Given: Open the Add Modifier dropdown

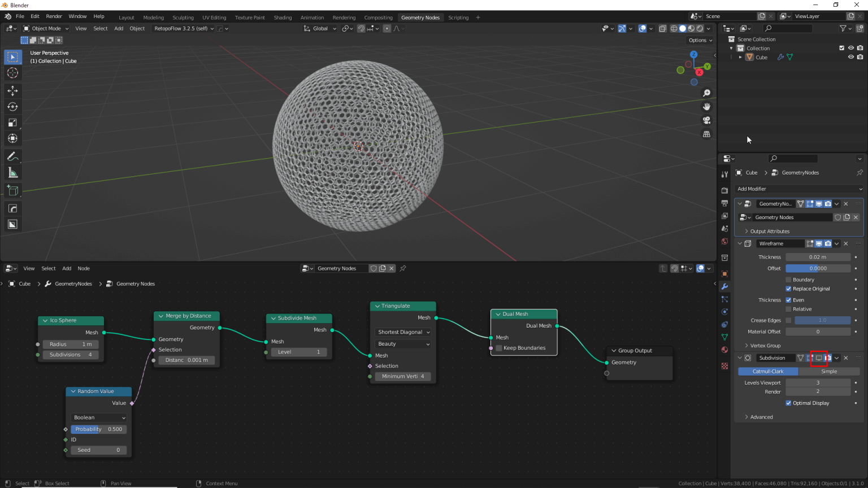Looking at the screenshot, I should click(x=798, y=189).
